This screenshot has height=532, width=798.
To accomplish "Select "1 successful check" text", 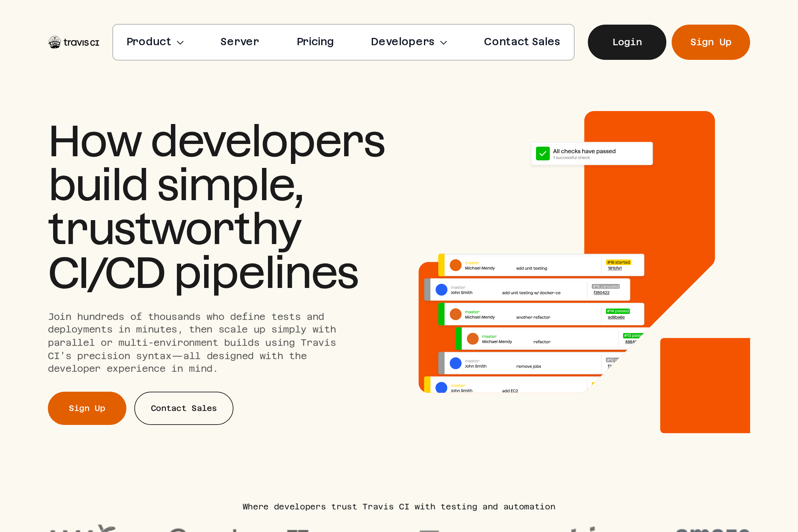I will click(x=571, y=157).
